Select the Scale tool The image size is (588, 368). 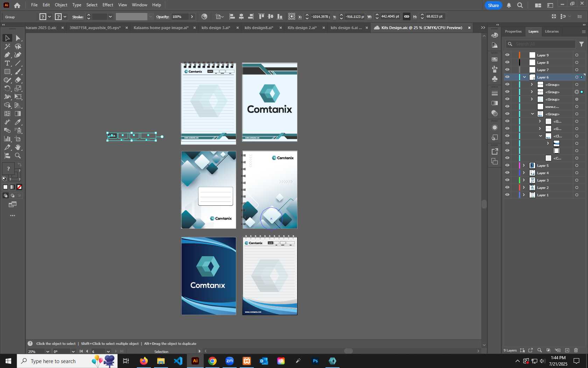18,88
